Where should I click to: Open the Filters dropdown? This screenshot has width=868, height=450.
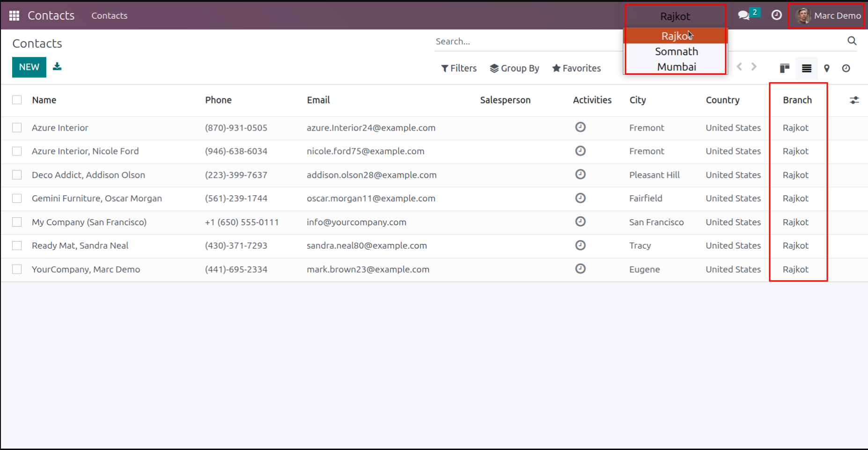pyautogui.click(x=459, y=68)
